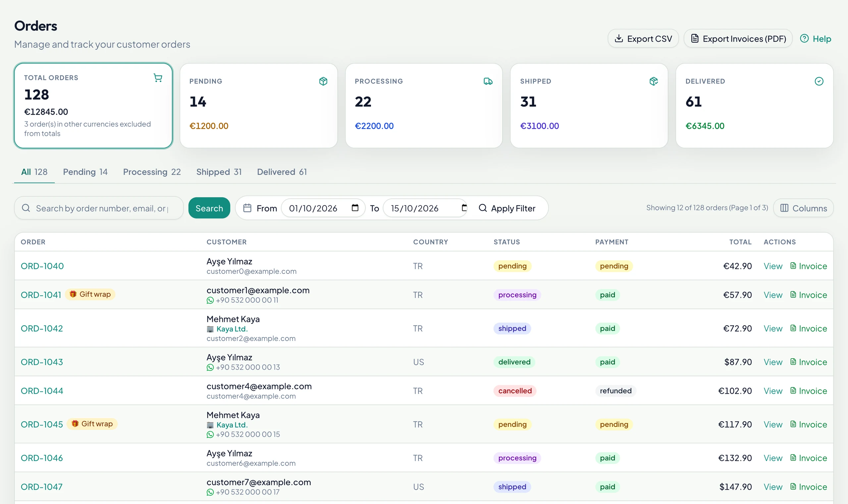Click Apply Filter button
The image size is (848, 504).
pos(507,208)
